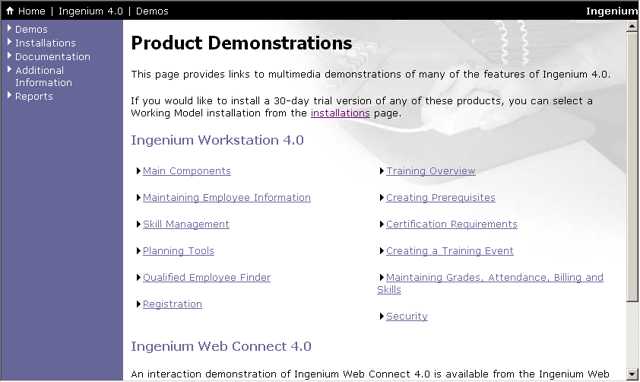Open the Certification Requirements demo
The image size is (640, 382).
point(451,224)
